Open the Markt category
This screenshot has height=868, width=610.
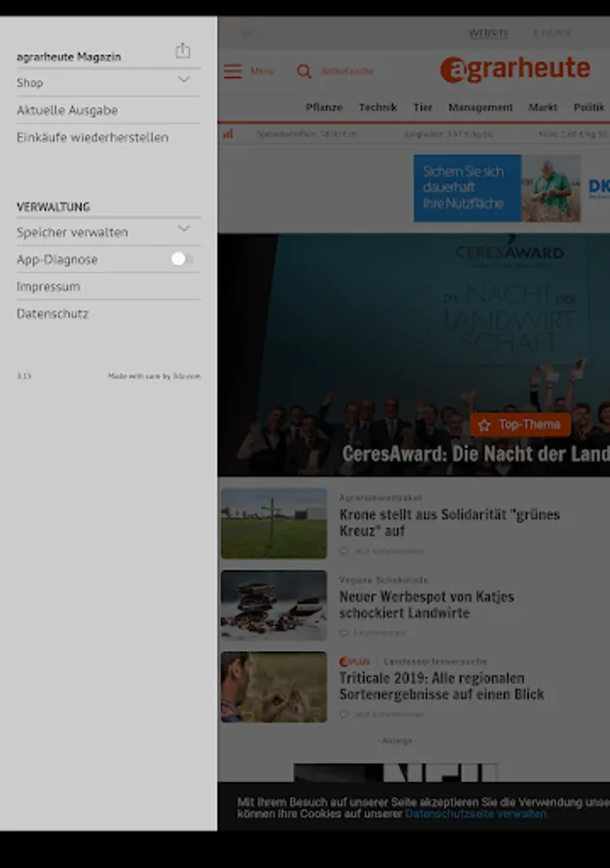pos(543,107)
